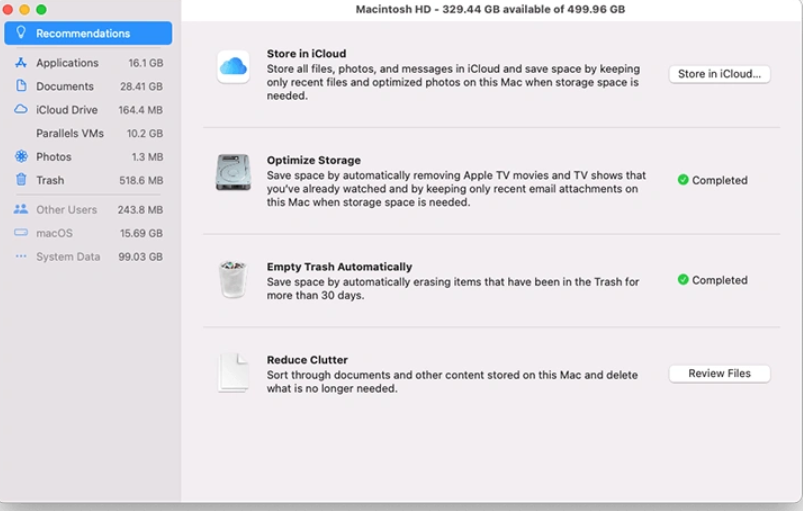Click the 99.03 GB System Data size
This screenshot has width=803, height=511.
(x=140, y=257)
